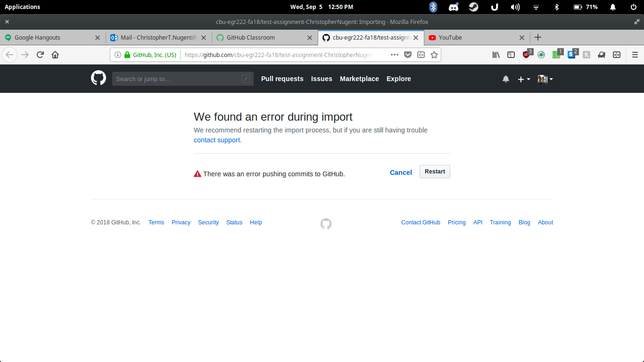
Task: Focus the 'Search or jump to' field
Action: coord(183,79)
